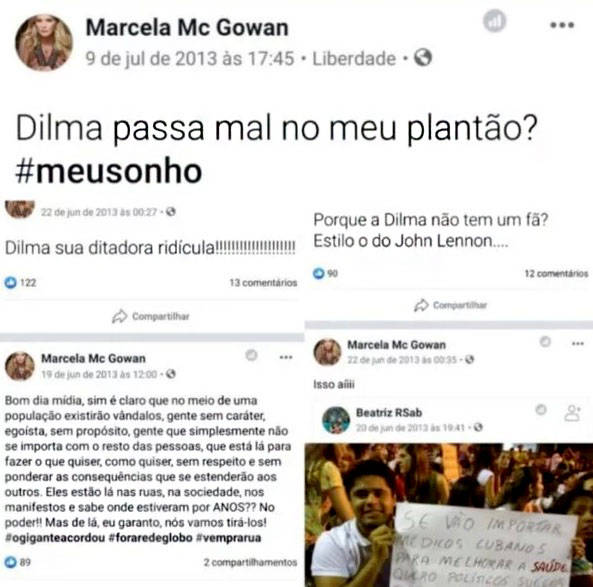Open the 13 comentários link
Viewport: 593px width, 587px height.
(x=263, y=283)
